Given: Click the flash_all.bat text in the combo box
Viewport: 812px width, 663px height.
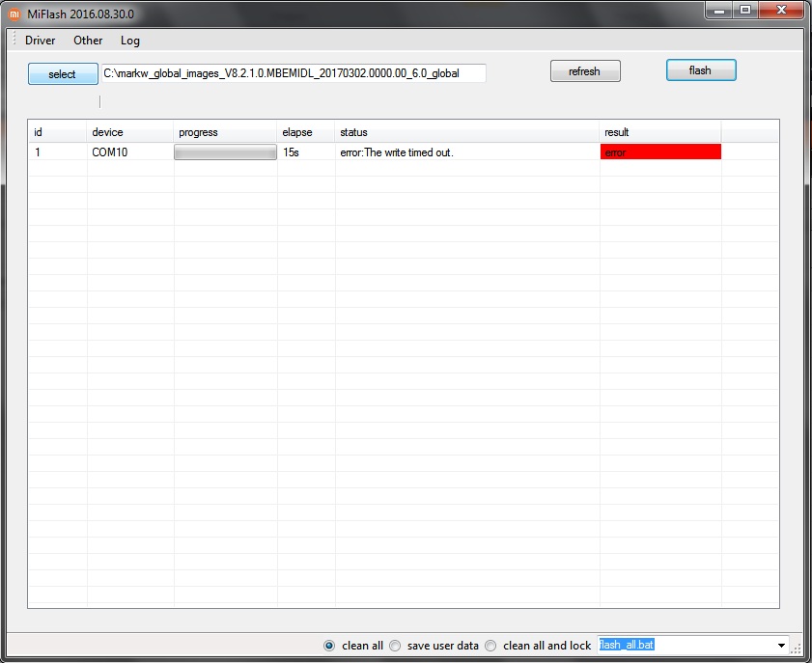Looking at the screenshot, I should [x=627, y=645].
